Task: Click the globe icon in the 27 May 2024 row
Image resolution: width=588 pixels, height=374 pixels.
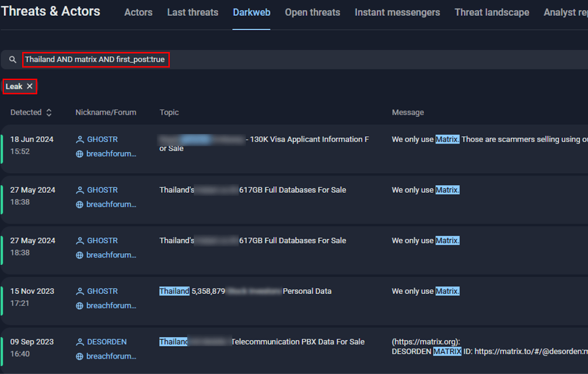Action: tap(79, 204)
